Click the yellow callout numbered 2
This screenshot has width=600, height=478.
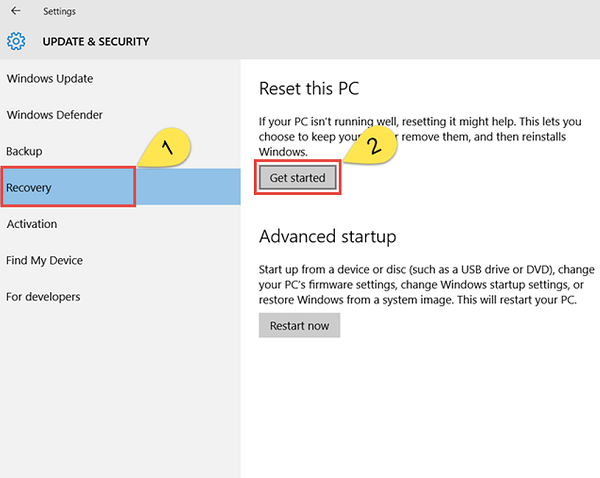pyautogui.click(x=373, y=144)
